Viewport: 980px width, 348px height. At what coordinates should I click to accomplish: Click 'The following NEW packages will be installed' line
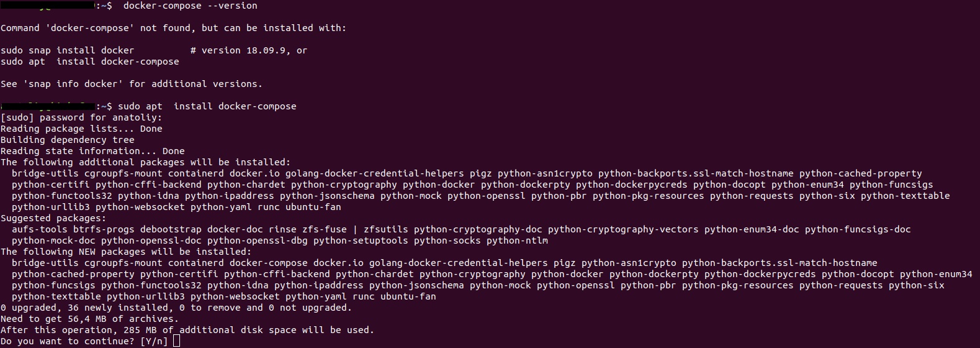(126, 252)
